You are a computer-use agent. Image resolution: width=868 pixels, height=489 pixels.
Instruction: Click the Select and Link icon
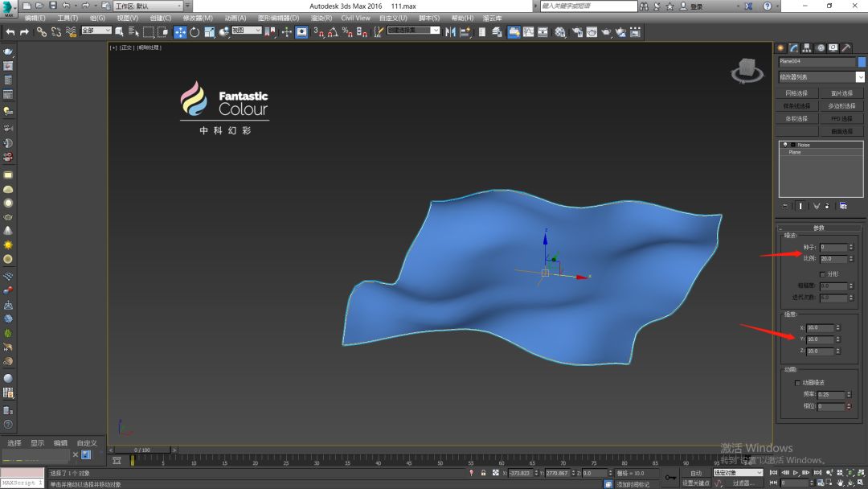coord(41,32)
